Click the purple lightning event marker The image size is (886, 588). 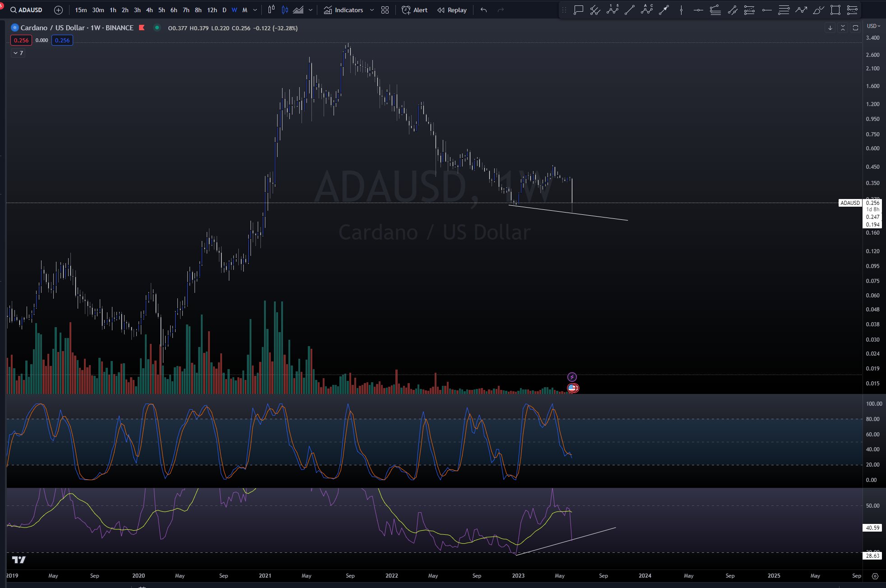[x=572, y=377]
